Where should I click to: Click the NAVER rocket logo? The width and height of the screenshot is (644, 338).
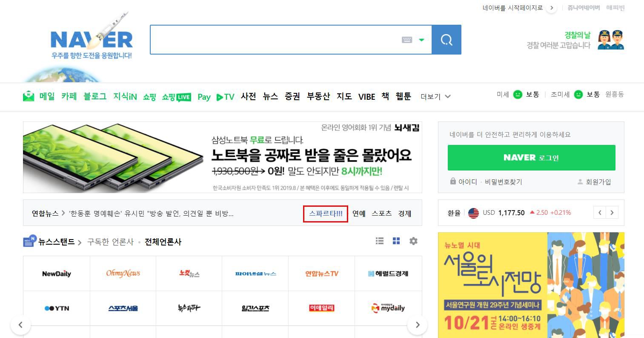point(92,37)
